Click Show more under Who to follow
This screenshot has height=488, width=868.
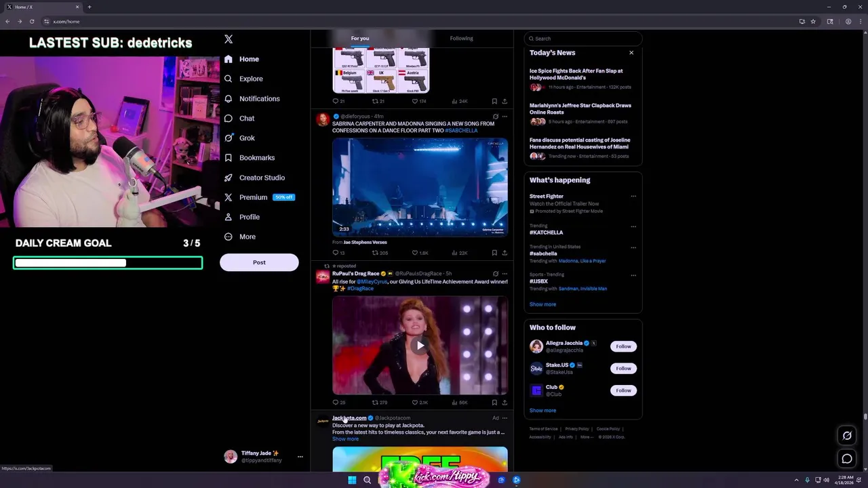pos(542,410)
